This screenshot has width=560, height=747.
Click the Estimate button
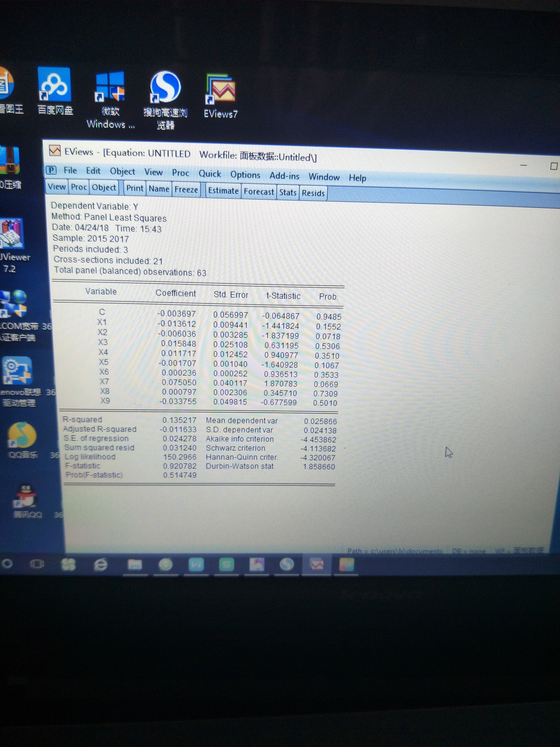click(x=223, y=191)
